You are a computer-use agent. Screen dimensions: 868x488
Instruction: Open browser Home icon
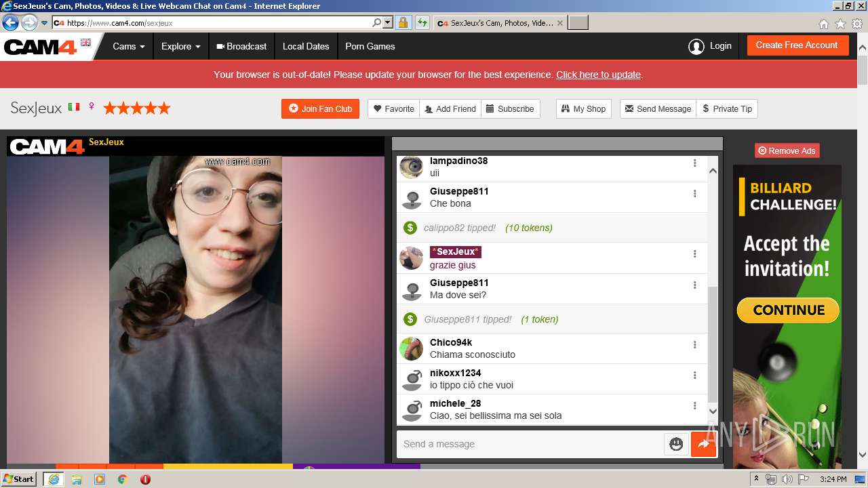click(x=823, y=24)
